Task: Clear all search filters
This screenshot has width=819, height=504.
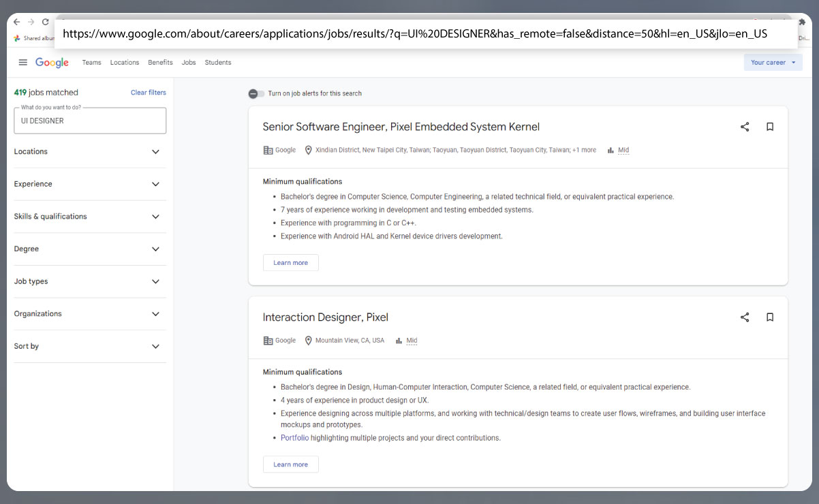Action: (149, 93)
